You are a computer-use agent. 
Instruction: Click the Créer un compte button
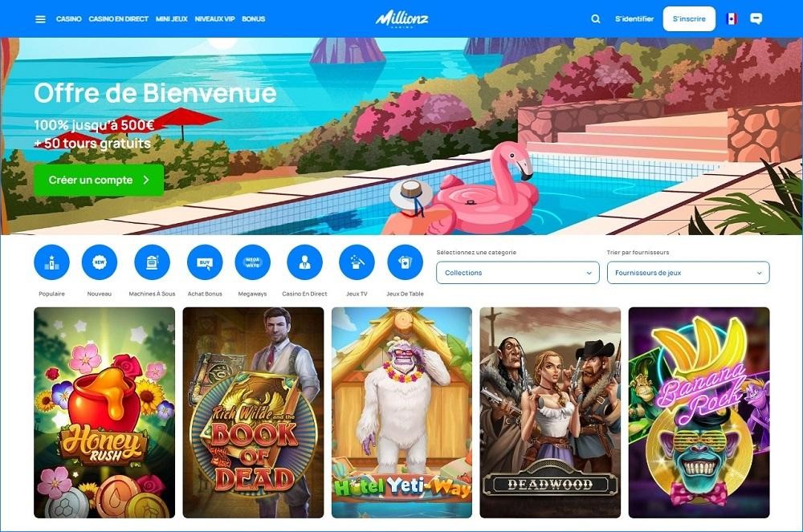click(99, 180)
